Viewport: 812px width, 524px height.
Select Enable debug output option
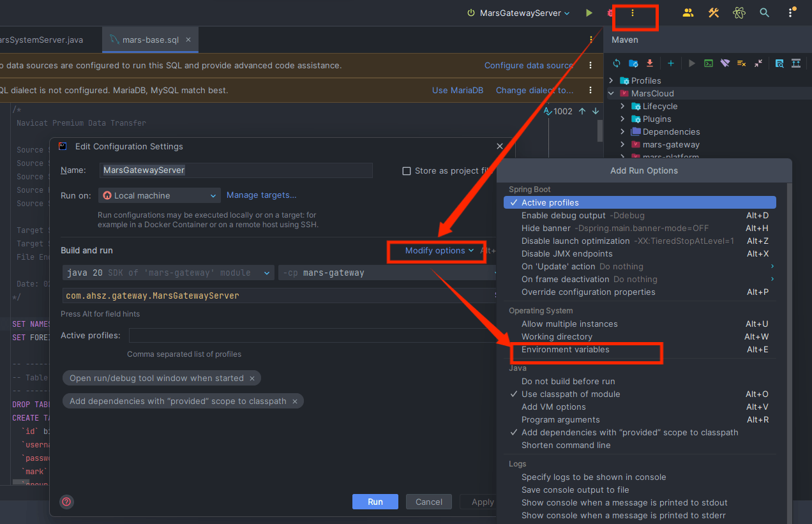(x=640, y=215)
